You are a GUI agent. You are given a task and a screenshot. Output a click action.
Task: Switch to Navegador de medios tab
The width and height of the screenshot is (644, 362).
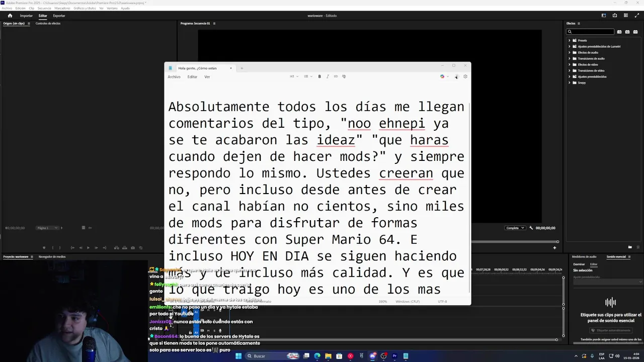point(52,257)
